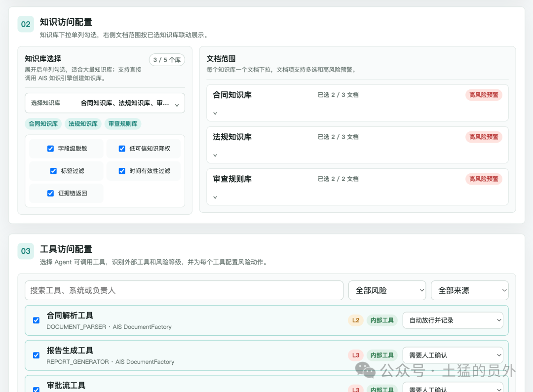
Task: Click 内部工具 tag on 报告生成工具
Action: [x=382, y=355]
